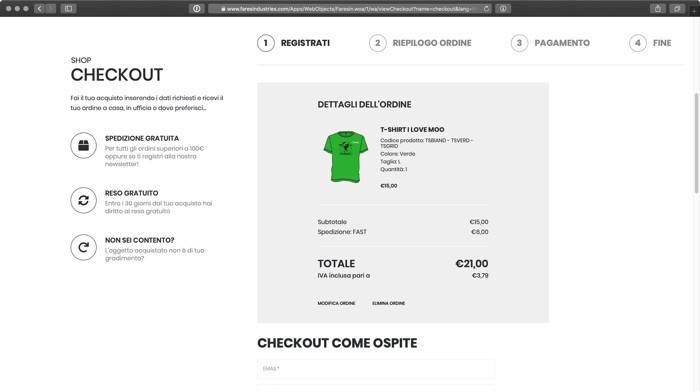Select step 1 Registrati tab
Image resolution: width=700 pixels, height=392 pixels.
(x=293, y=43)
